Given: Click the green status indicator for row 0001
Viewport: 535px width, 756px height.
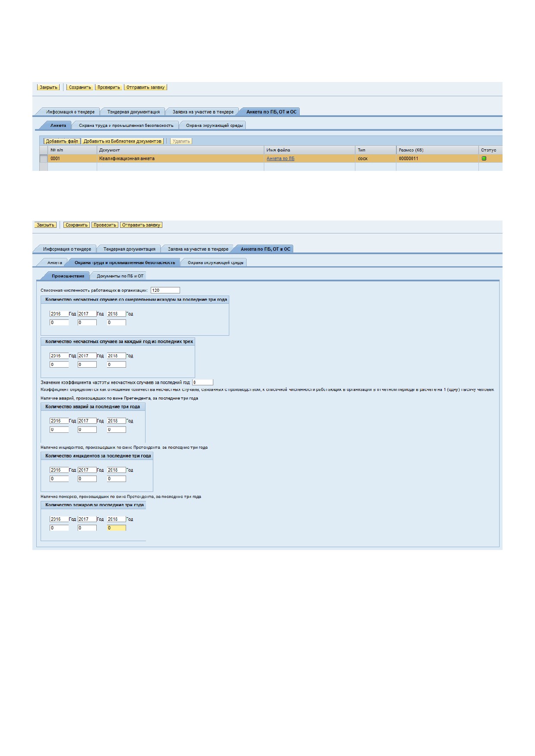Looking at the screenshot, I should [484, 158].
